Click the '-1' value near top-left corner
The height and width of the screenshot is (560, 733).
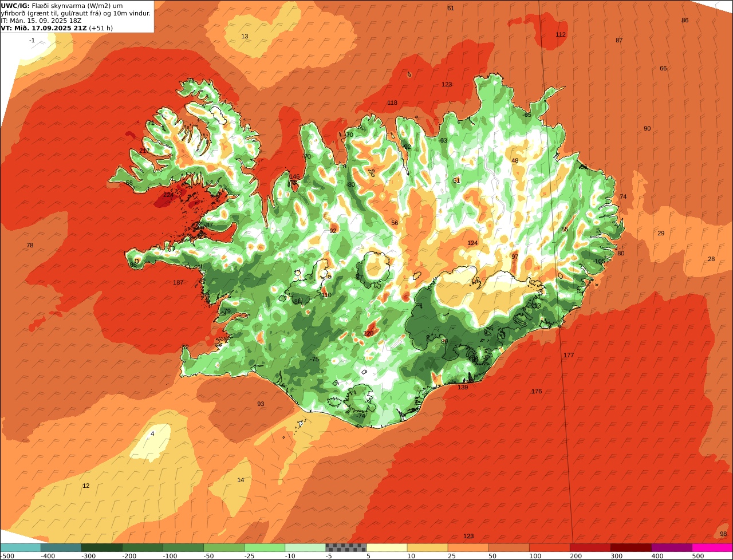32,40
